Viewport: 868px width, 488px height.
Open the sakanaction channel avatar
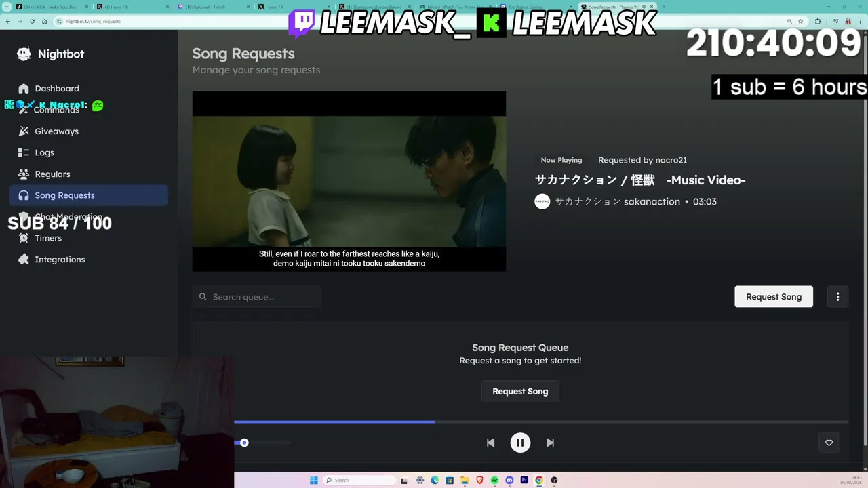click(x=542, y=201)
